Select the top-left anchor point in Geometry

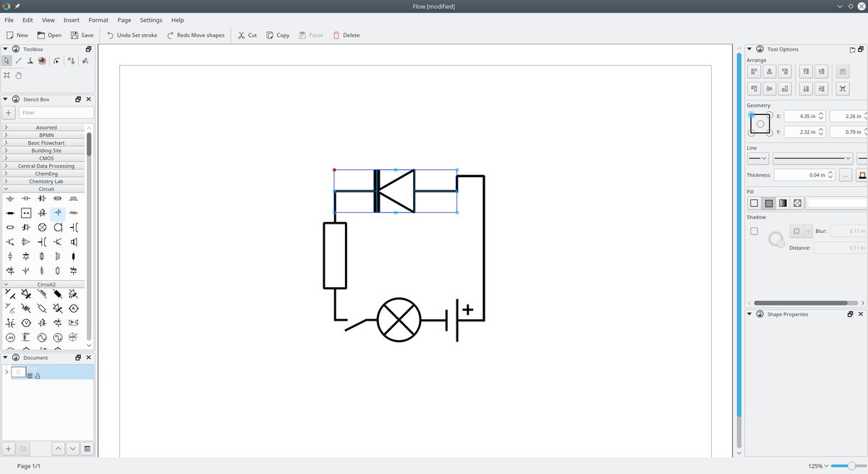coord(752,116)
